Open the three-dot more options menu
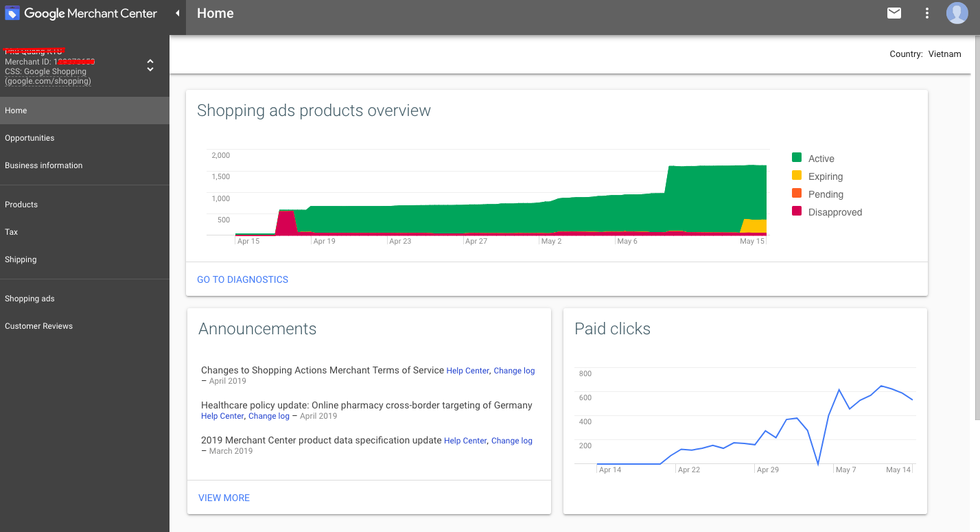This screenshot has width=980, height=532. [927, 13]
